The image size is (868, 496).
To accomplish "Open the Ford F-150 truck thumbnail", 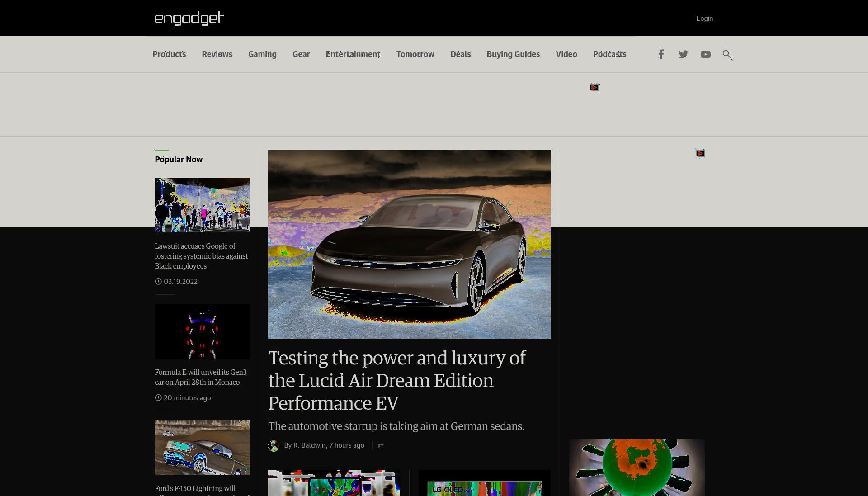I will click(x=202, y=447).
